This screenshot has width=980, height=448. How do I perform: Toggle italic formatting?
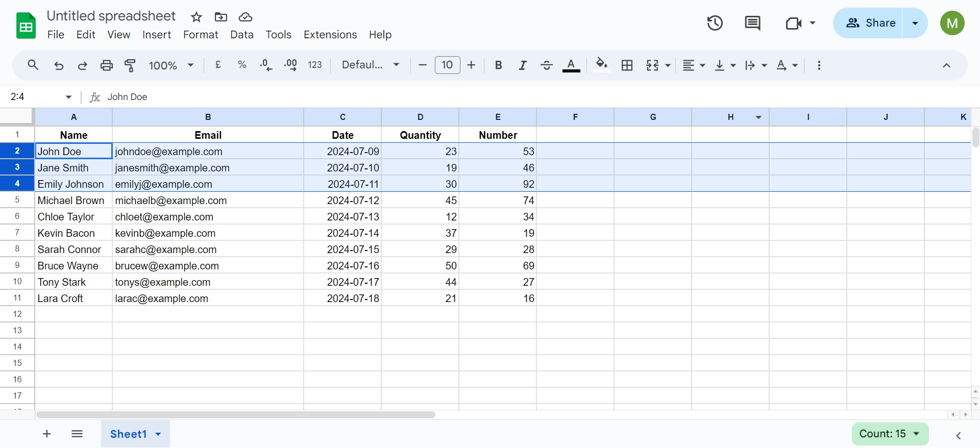(523, 65)
